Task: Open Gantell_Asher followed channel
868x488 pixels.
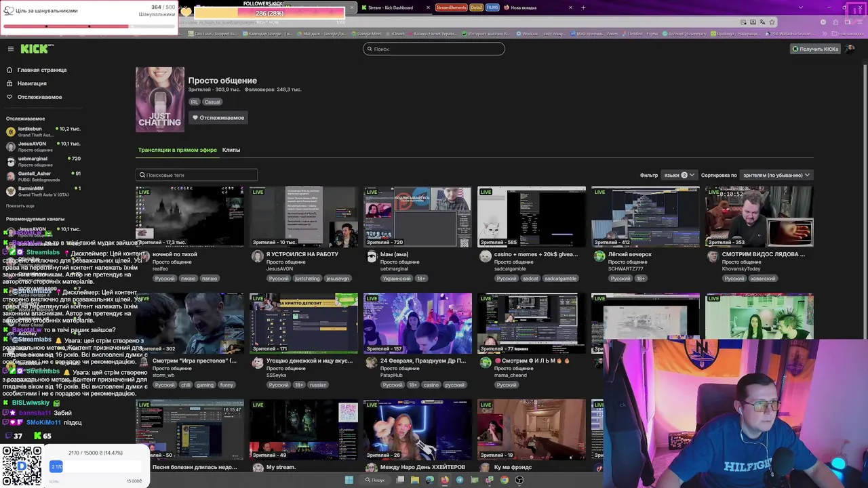Action: point(43,176)
